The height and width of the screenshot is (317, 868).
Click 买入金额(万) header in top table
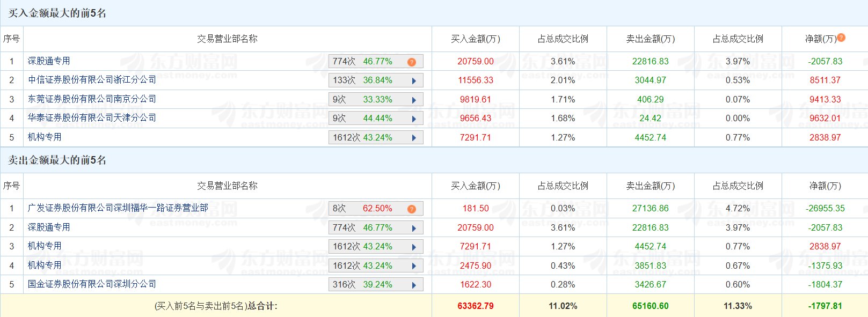pos(475,39)
